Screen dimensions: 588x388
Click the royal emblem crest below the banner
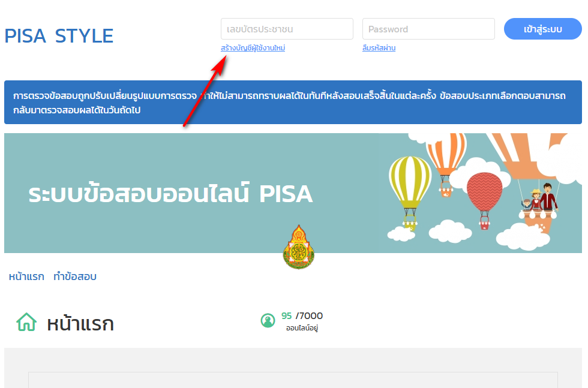[x=299, y=247]
